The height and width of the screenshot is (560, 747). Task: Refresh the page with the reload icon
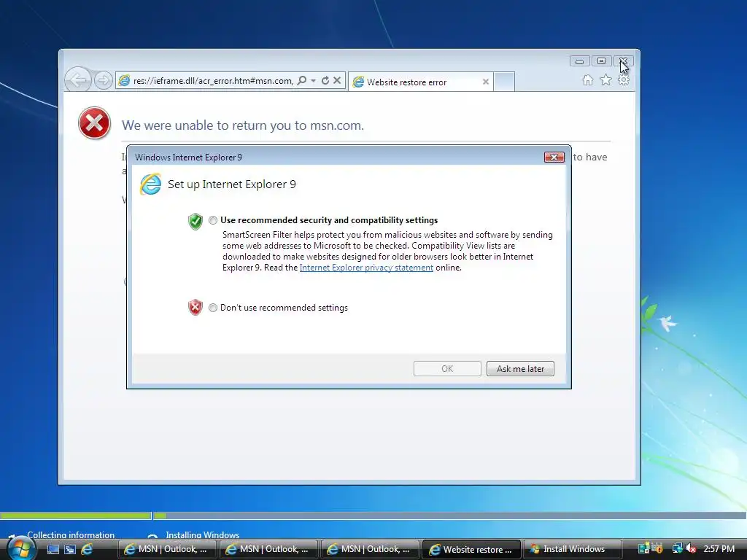[x=325, y=80]
